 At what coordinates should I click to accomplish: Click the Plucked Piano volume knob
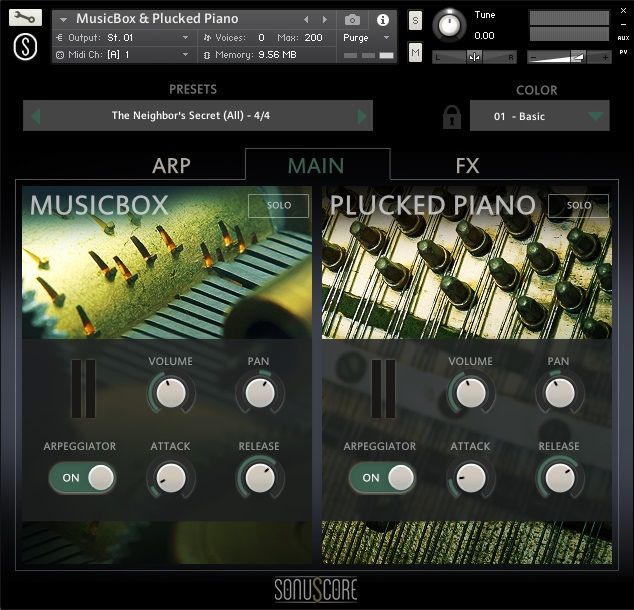click(471, 392)
